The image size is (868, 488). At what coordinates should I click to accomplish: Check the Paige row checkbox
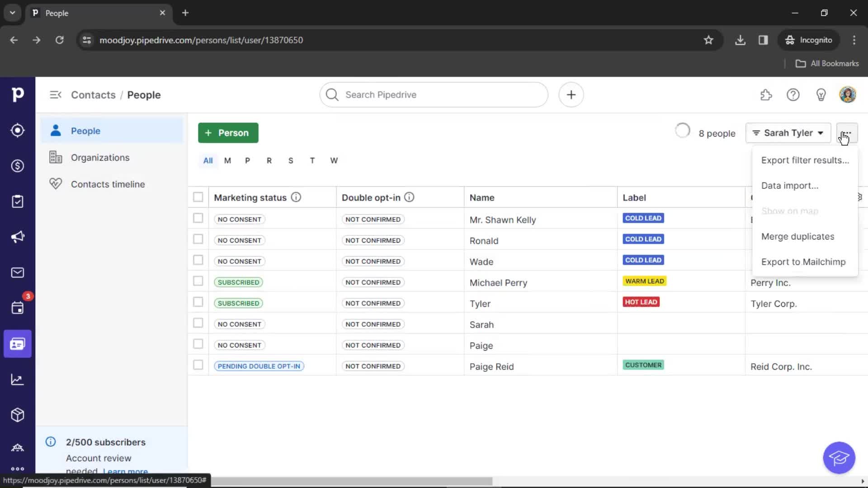[x=198, y=344]
